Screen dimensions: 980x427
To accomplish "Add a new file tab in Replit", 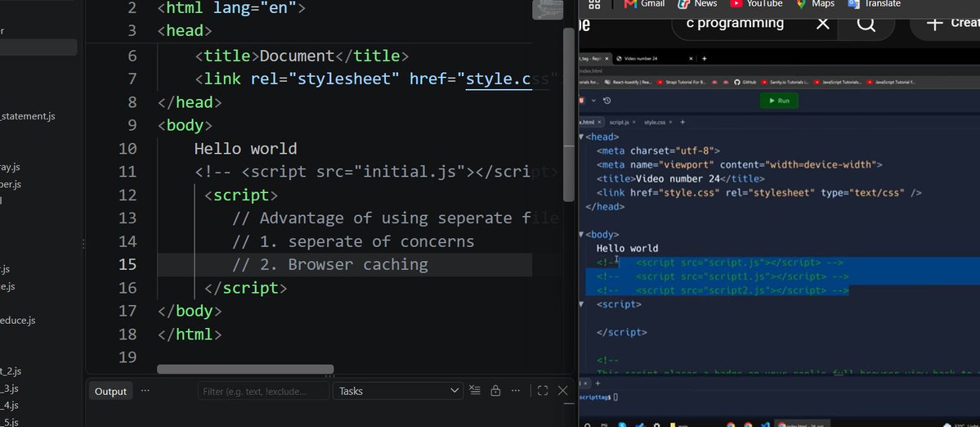I will 682,123.
